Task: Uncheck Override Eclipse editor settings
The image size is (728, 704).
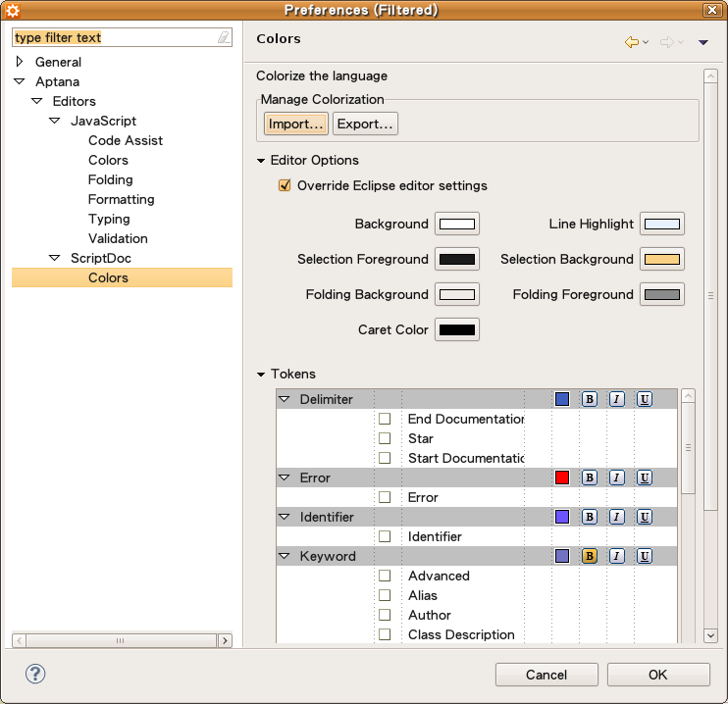Action: 285,185
